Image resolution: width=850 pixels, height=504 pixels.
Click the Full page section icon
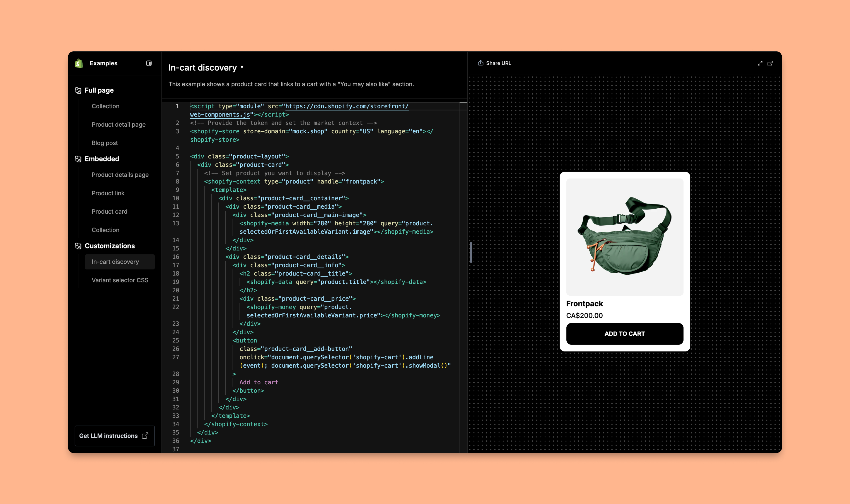click(78, 90)
